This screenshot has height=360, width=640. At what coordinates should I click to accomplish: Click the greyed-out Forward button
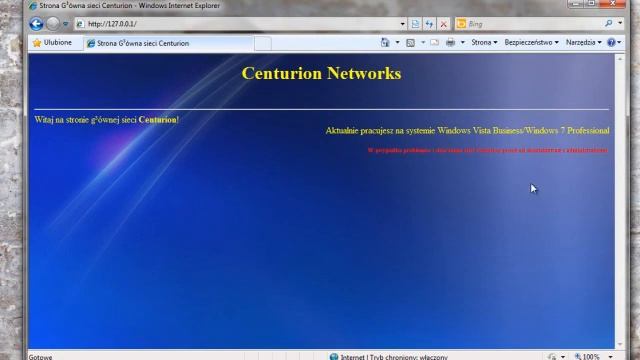(53, 24)
